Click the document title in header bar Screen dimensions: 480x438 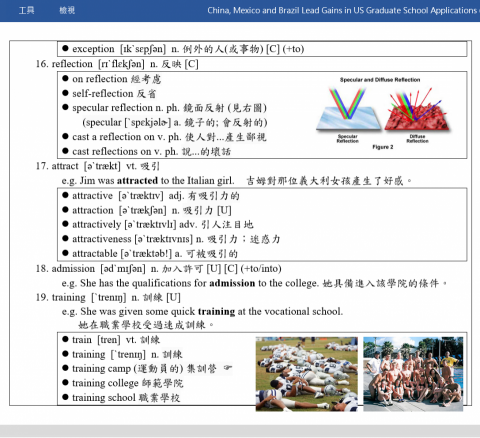pyautogui.click(x=343, y=10)
